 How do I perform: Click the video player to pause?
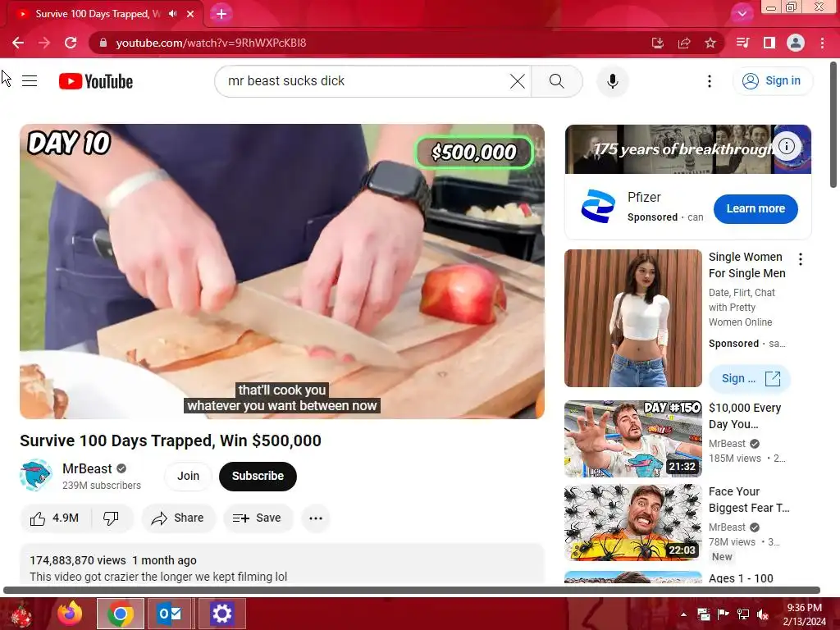pos(282,271)
